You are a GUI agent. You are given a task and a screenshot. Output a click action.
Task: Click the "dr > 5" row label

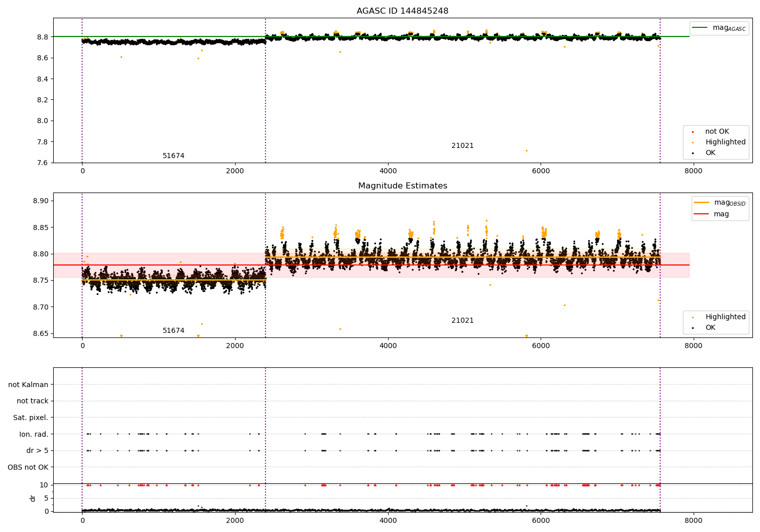coord(37,450)
